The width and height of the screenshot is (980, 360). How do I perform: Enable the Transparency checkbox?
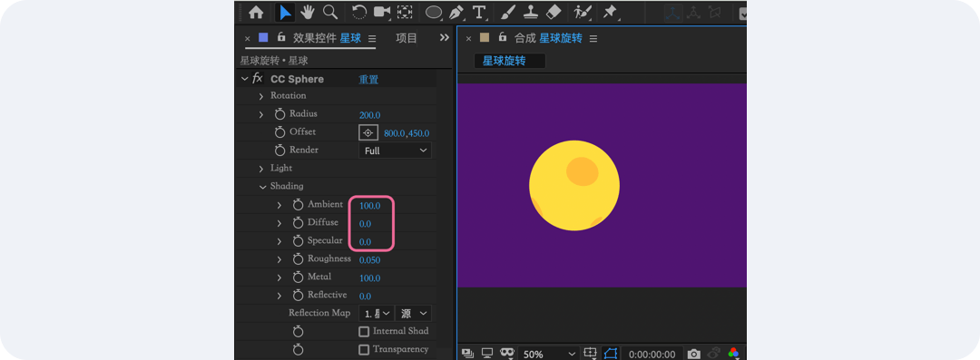(364, 349)
